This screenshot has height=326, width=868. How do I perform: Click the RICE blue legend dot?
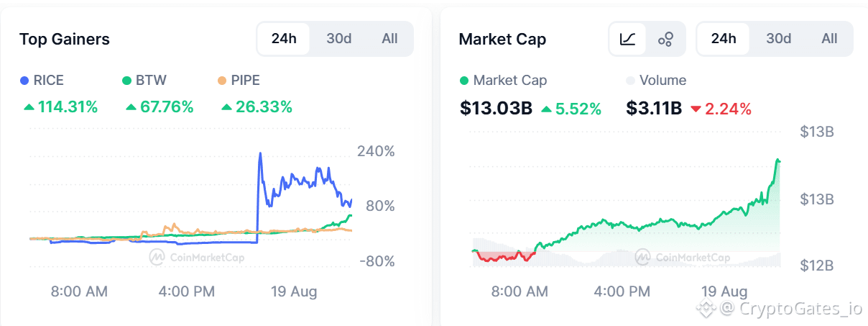(x=25, y=81)
